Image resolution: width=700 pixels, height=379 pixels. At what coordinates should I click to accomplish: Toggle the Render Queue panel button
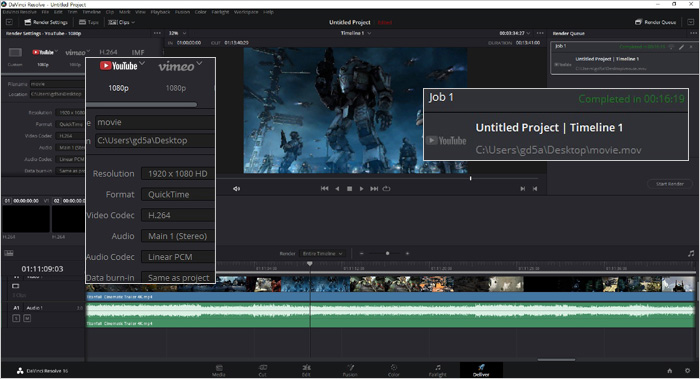(x=655, y=22)
